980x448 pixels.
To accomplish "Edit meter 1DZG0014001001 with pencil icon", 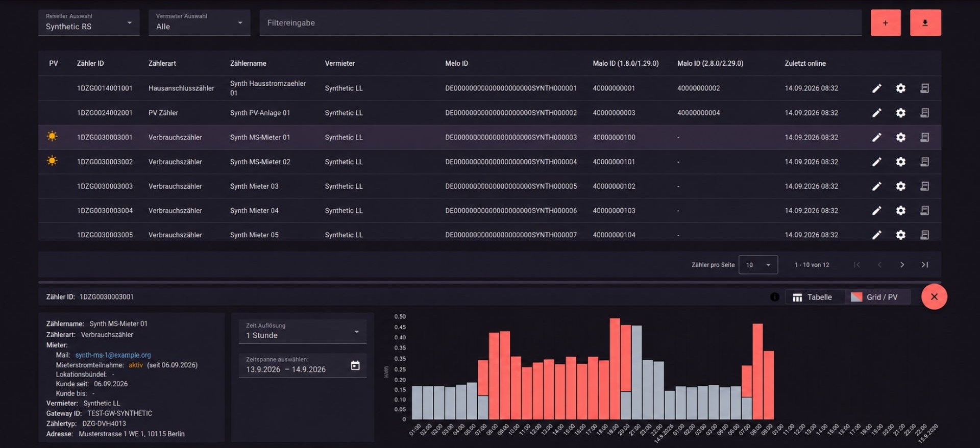I will pos(876,88).
